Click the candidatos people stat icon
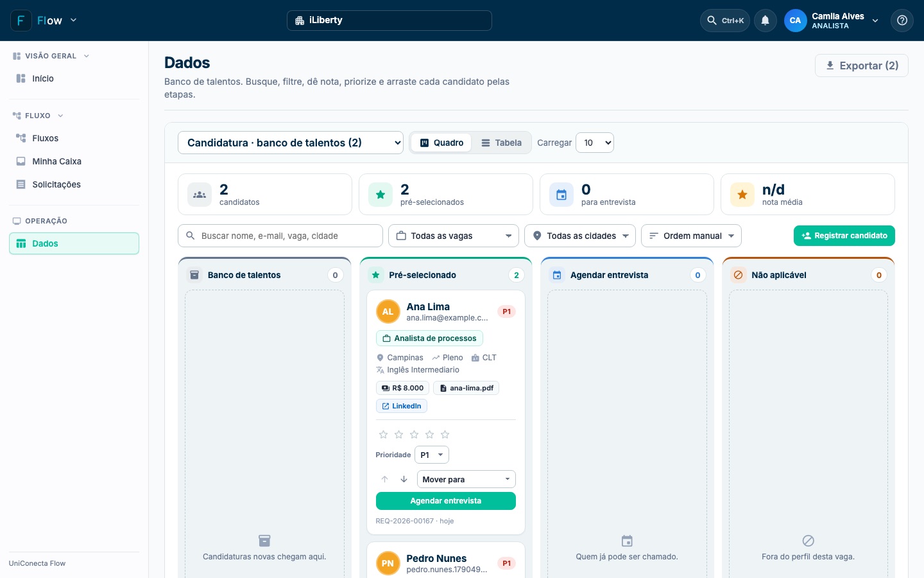The image size is (924, 578). pyautogui.click(x=200, y=195)
